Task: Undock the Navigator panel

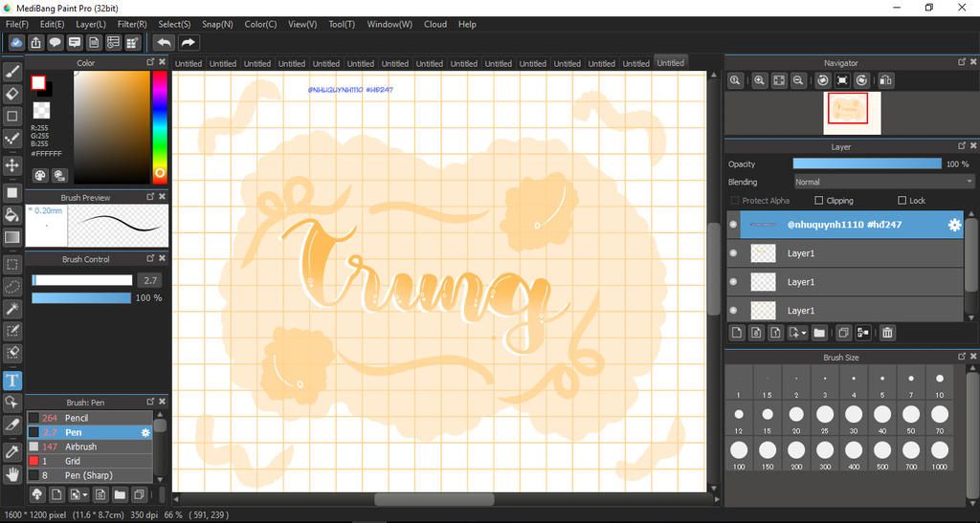Action: tap(962, 62)
